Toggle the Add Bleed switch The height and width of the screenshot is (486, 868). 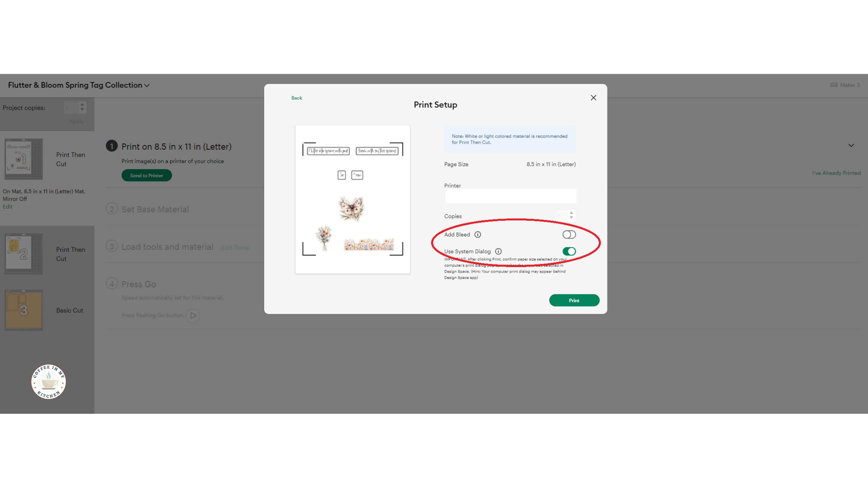[569, 235]
